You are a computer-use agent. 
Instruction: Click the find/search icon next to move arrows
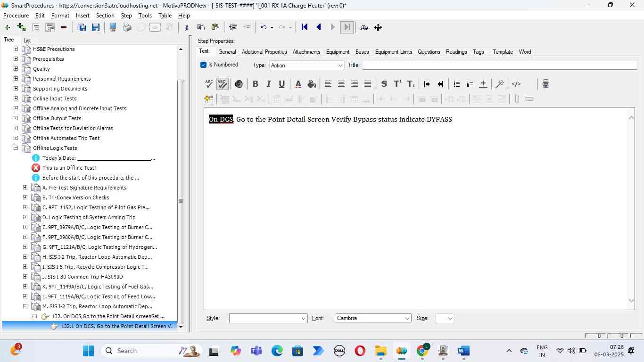(364, 27)
